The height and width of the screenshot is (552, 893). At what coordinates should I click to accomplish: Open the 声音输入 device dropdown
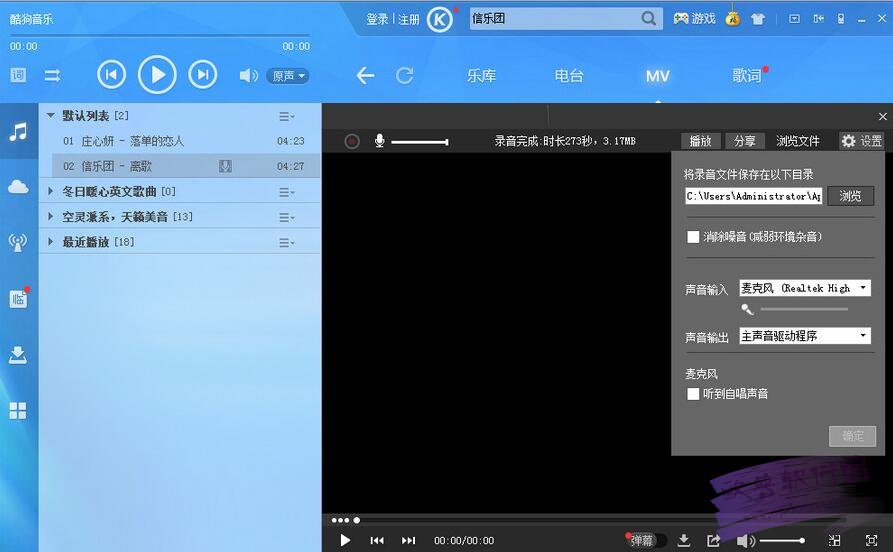(x=805, y=288)
